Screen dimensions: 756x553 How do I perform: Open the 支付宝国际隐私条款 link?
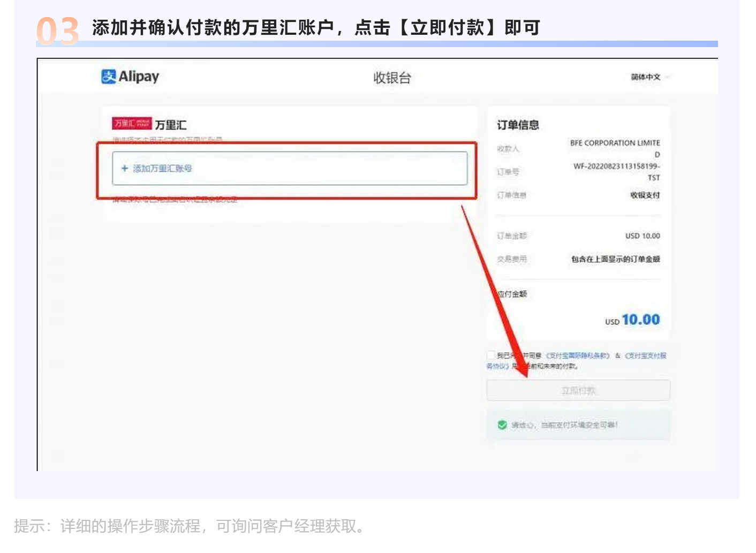click(x=578, y=355)
